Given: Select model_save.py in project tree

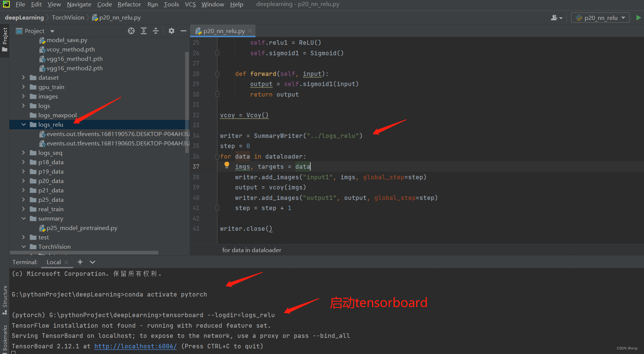Looking at the screenshot, I should pyautogui.click(x=67, y=40).
